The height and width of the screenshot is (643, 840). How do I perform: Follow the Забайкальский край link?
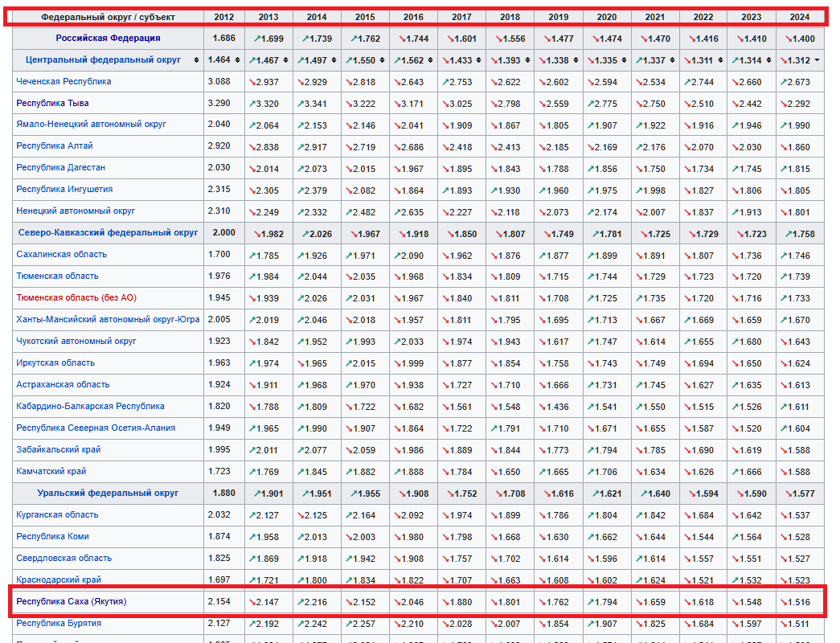coord(59,449)
